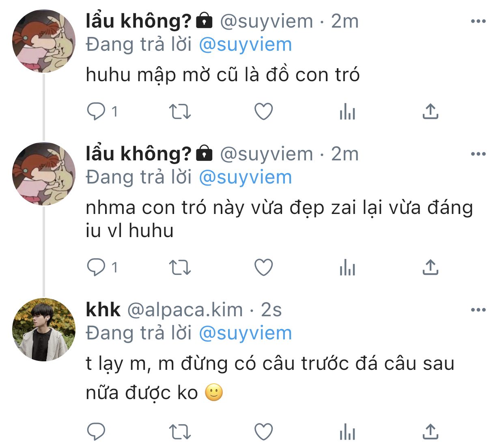Open @suyviem mention link in khk's reply
This screenshot has height=447, width=504.
tap(246, 333)
